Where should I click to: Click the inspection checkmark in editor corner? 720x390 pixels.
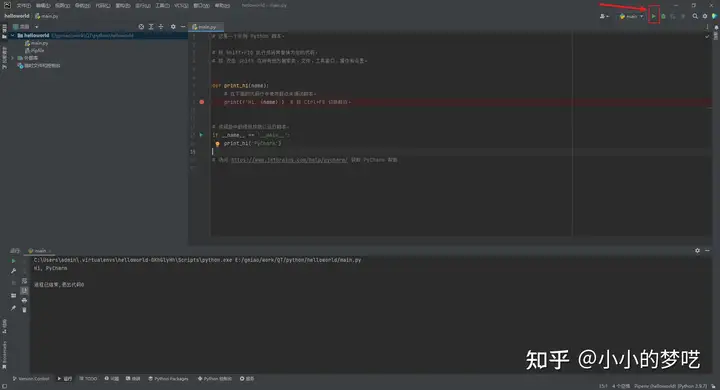click(x=707, y=37)
